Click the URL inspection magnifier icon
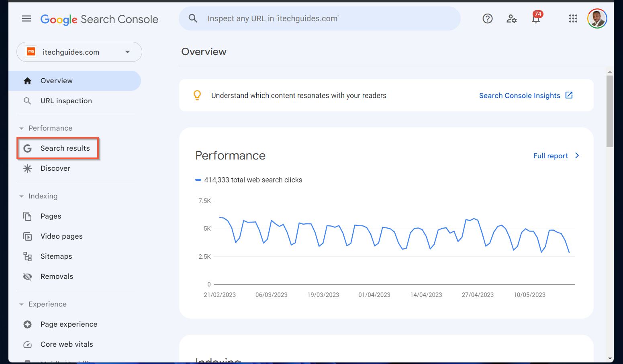This screenshot has width=623, height=364. tap(27, 101)
